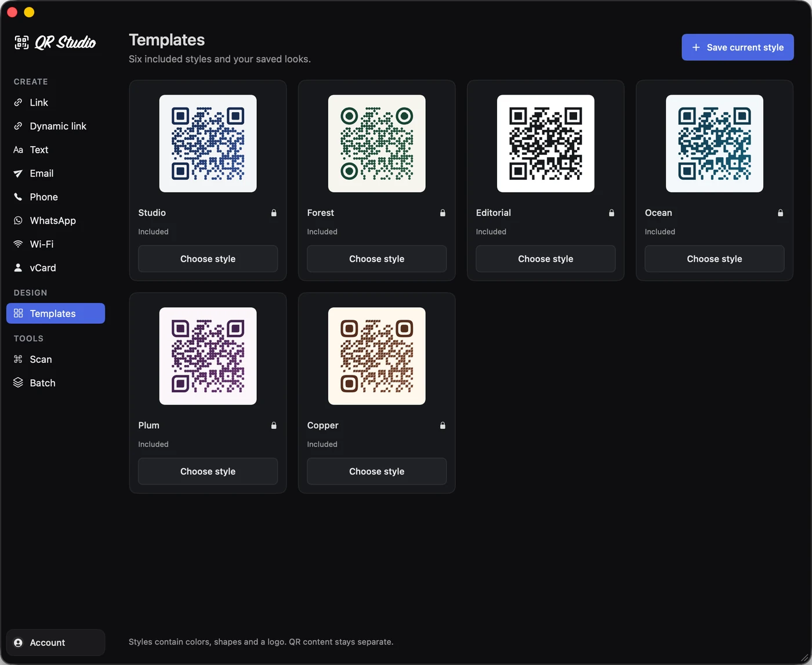This screenshot has width=812, height=665.
Task: Click "Included" label under Ocean
Action: tap(660, 232)
